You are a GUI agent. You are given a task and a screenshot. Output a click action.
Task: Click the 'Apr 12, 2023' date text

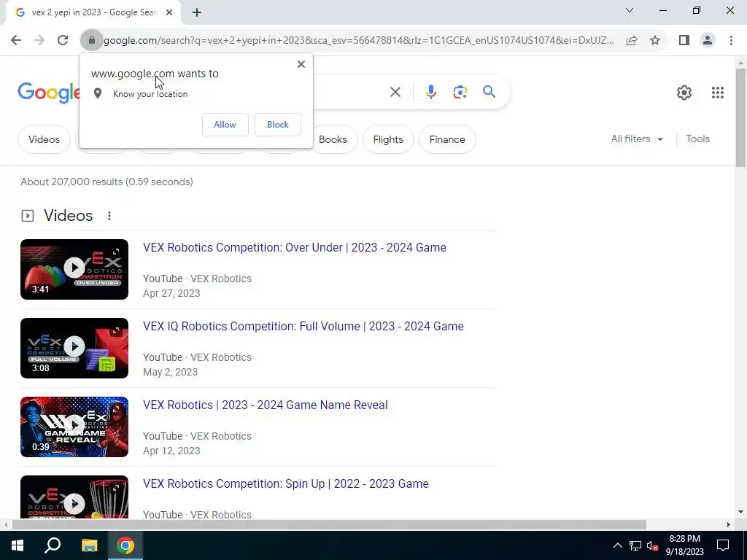tap(171, 451)
